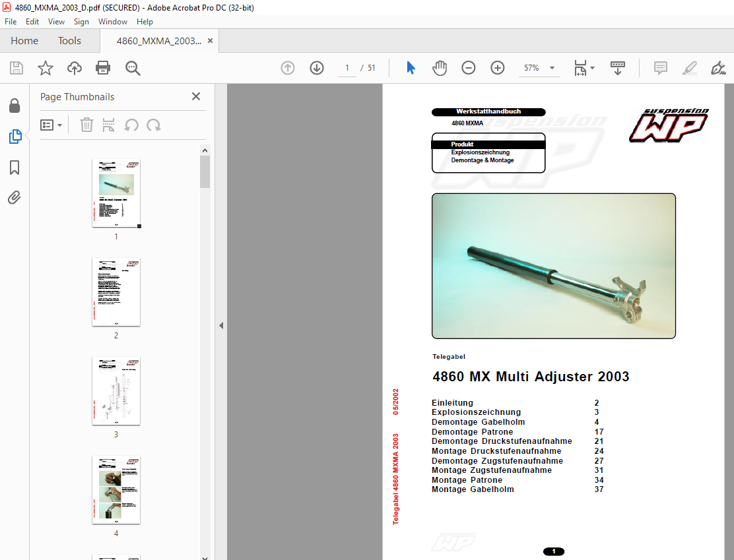Click 'Einleitung' contents entry

pos(452,403)
